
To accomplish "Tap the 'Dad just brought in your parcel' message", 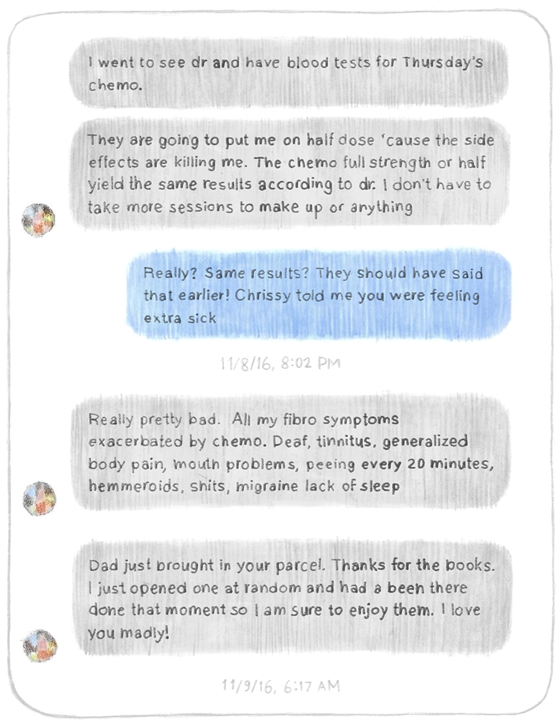I will coord(292,598).
